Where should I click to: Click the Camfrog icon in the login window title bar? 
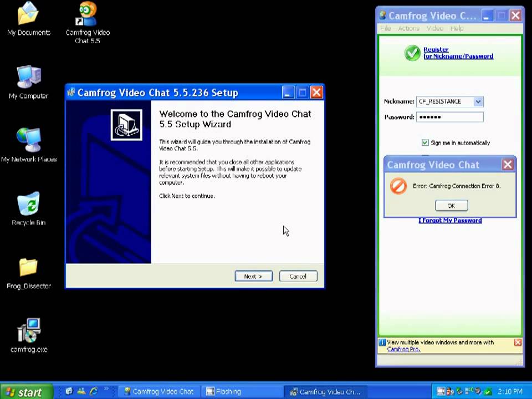[383, 16]
